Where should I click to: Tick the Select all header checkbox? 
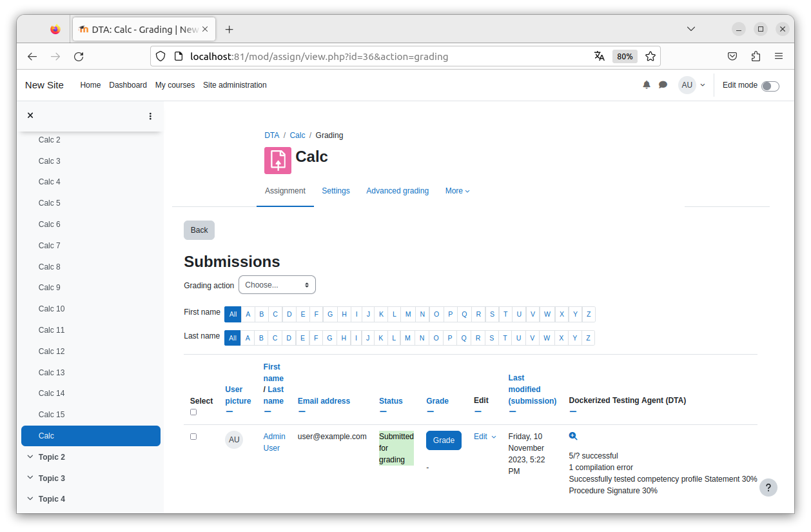[x=193, y=412]
